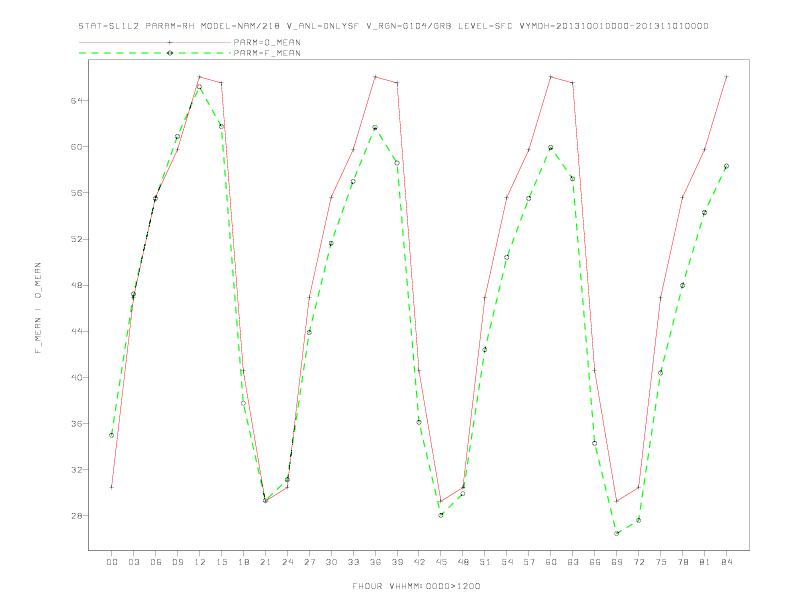The image size is (792, 612).
Task: Click the O_MEAN plus marker at hour 84
Action: pos(726,77)
